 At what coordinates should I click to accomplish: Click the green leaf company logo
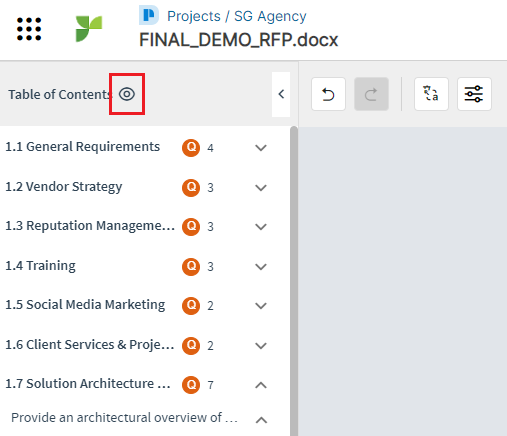point(89,29)
